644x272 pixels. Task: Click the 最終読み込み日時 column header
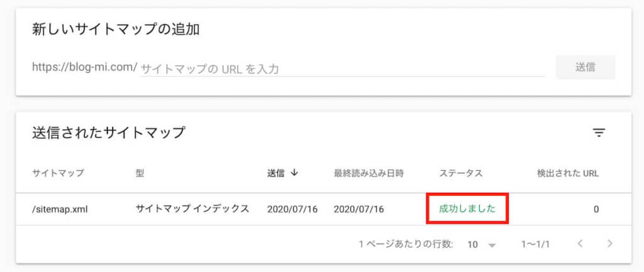(x=369, y=173)
